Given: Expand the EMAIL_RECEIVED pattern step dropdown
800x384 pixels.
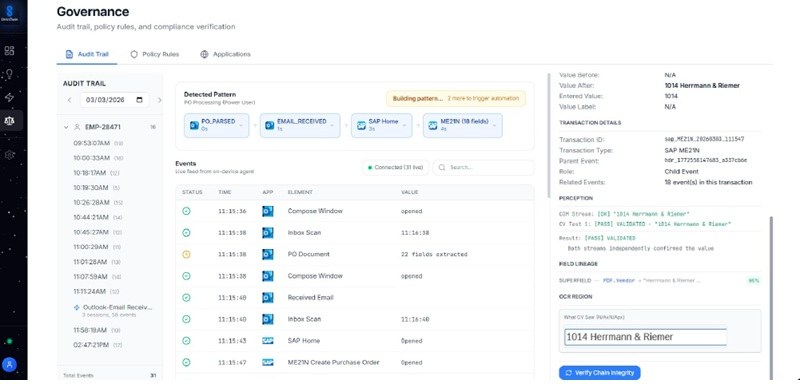Looking at the screenshot, I should point(332,125).
